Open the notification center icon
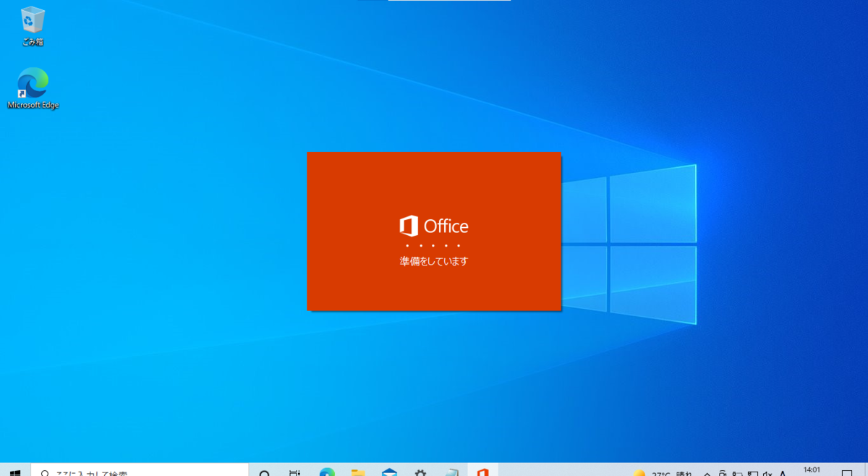The height and width of the screenshot is (476, 868). click(x=847, y=472)
